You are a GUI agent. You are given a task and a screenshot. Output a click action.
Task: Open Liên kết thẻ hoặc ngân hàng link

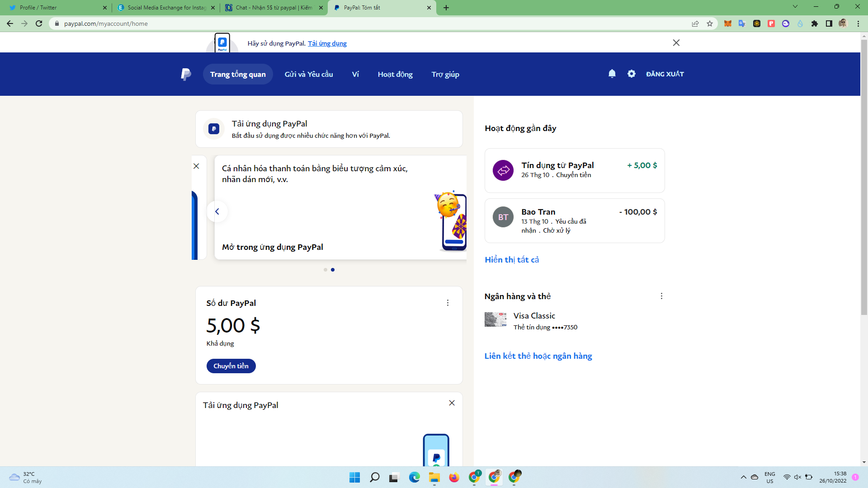coord(538,356)
